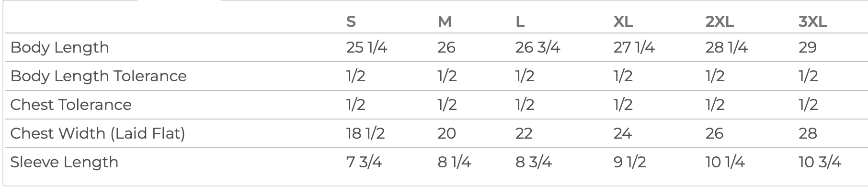Click the Chest Tolerance row label
The width and height of the screenshot is (868, 196).
pos(71,105)
